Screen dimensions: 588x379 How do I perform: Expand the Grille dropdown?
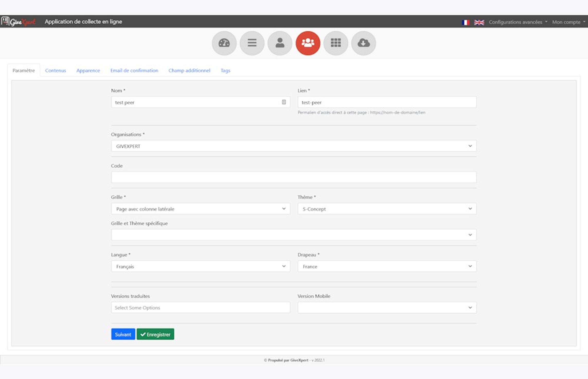(x=201, y=209)
